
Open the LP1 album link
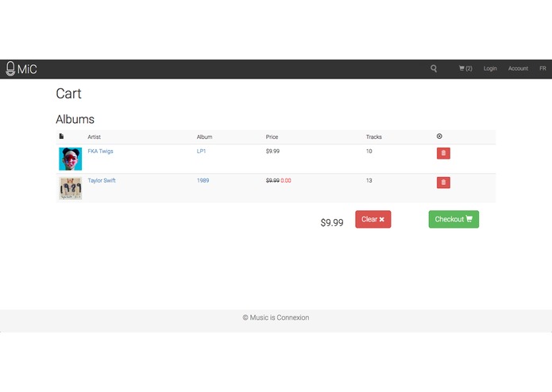pyautogui.click(x=201, y=152)
